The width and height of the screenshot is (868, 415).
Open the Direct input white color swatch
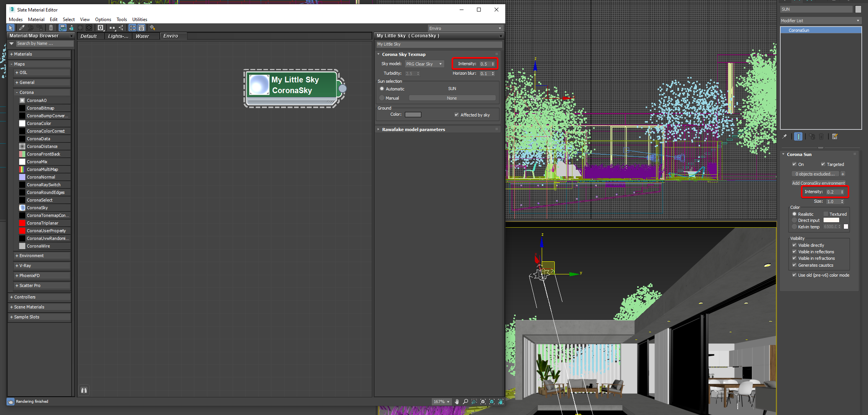(x=831, y=220)
